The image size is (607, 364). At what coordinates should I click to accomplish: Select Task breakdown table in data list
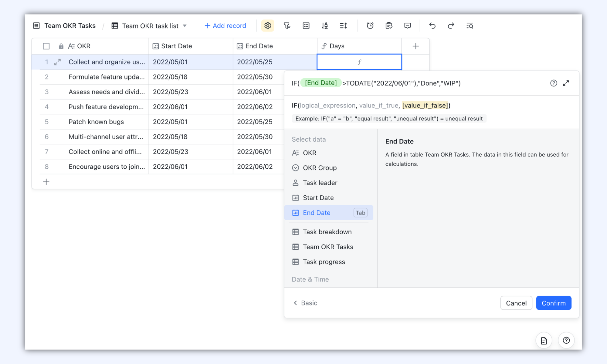click(x=329, y=232)
